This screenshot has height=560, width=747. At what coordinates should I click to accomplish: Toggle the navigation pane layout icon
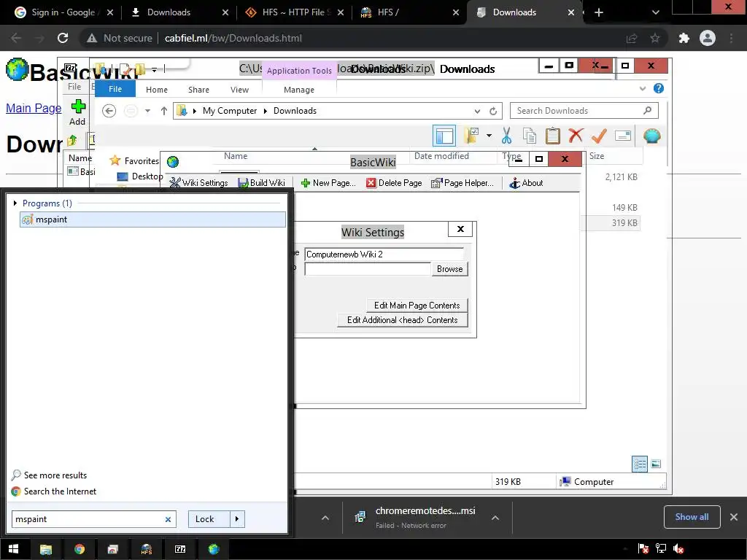(444, 136)
